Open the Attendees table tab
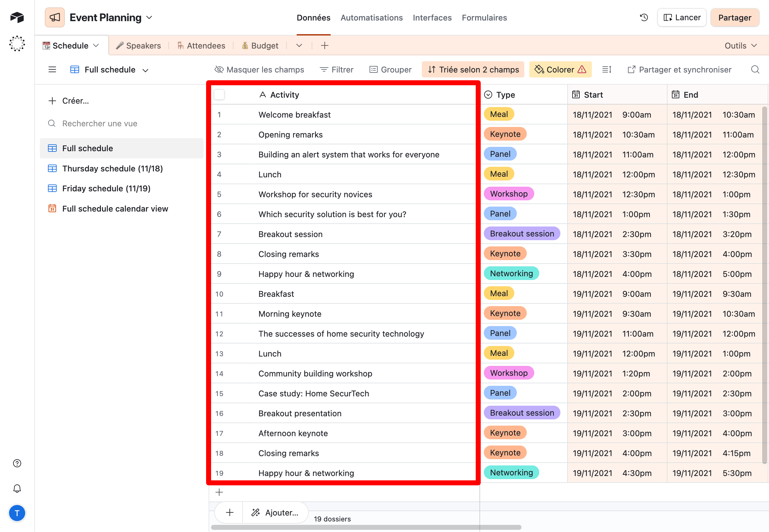 (201, 46)
